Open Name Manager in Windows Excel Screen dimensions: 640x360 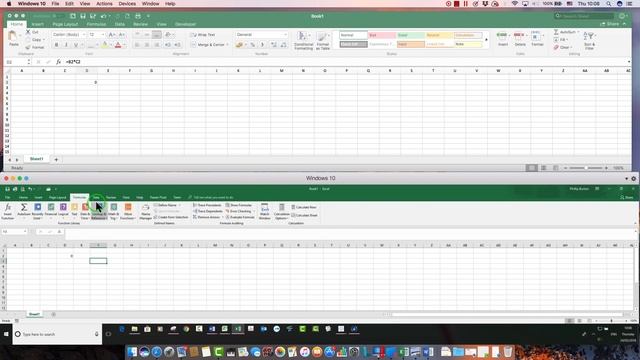click(x=145, y=211)
